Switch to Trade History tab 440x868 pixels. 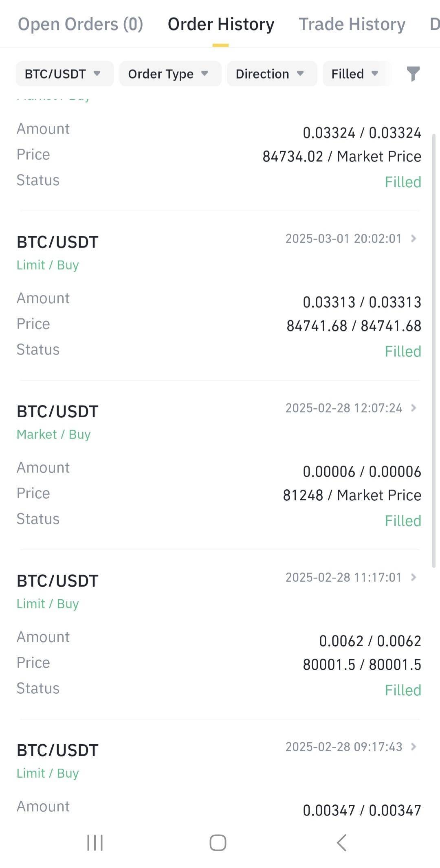point(352,24)
